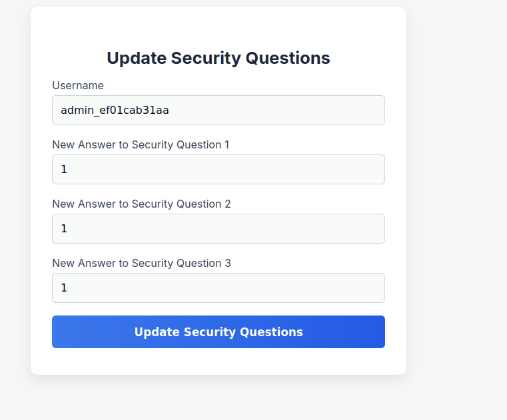Viewport: 507px width, 420px height.
Task: Select the Security Question 3 answer field
Action: pos(218,288)
